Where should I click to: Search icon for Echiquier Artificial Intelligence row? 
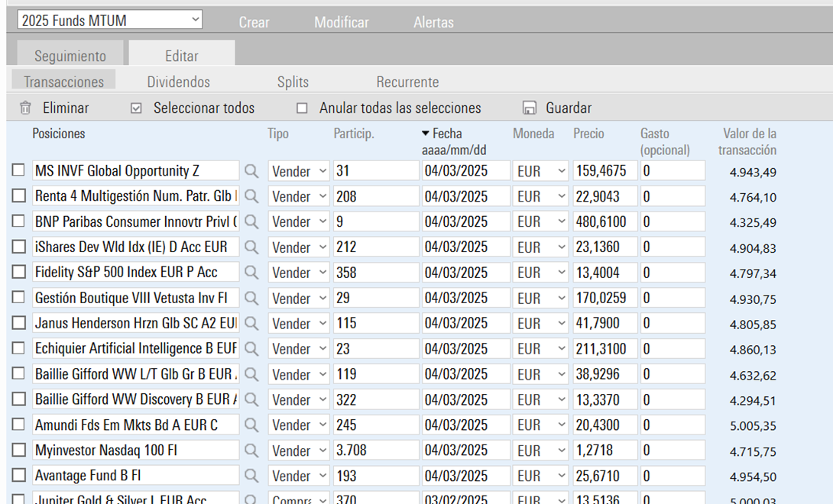pos(251,349)
